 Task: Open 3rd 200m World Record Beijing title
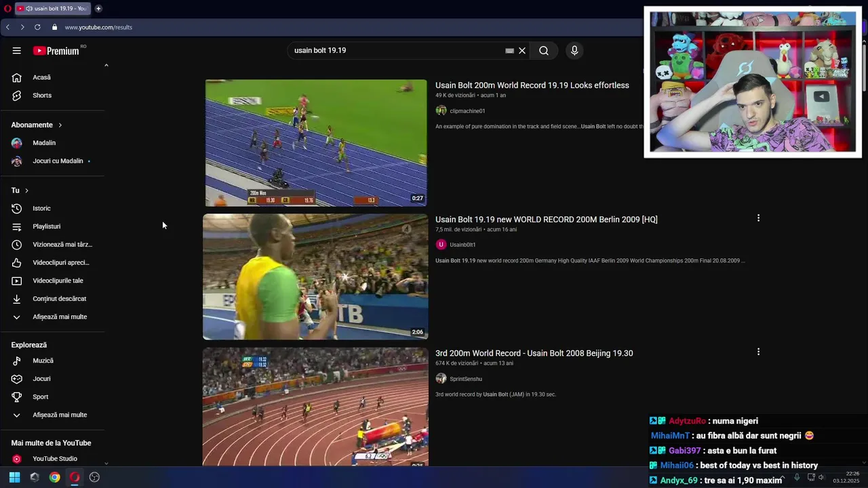(534, 353)
